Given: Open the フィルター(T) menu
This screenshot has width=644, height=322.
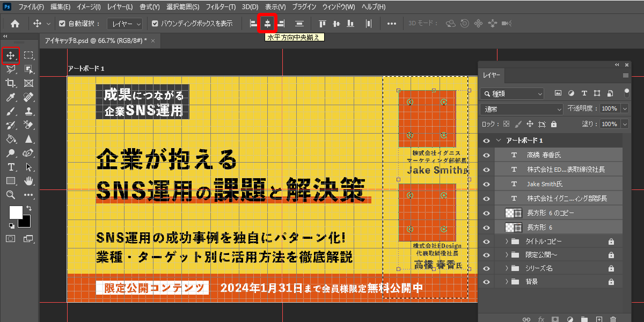Looking at the screenshot, I should coord(221,7).
